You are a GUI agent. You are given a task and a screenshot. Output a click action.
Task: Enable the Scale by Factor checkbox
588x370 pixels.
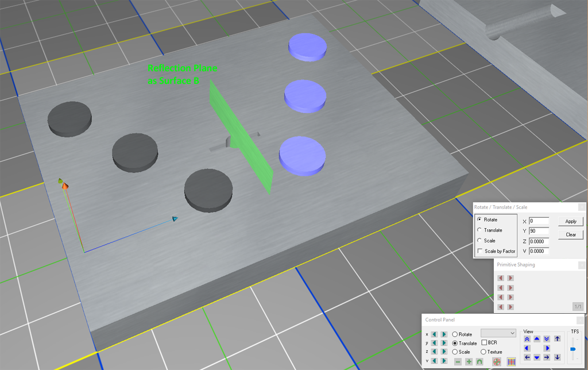point(480,251)
